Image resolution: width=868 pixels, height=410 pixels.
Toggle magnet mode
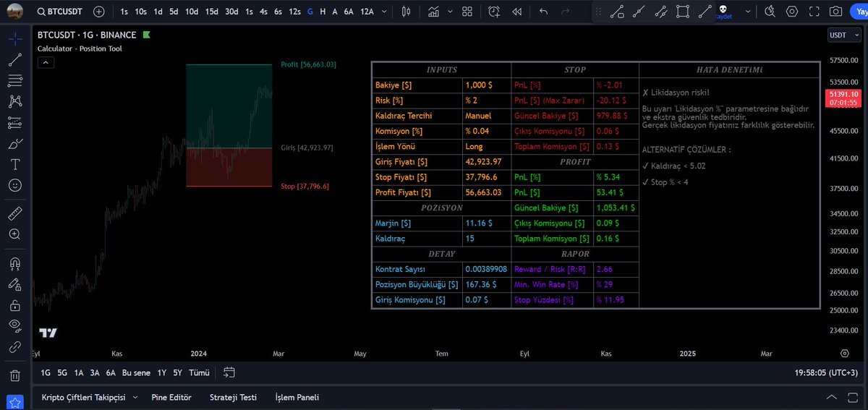coord(14,262)
